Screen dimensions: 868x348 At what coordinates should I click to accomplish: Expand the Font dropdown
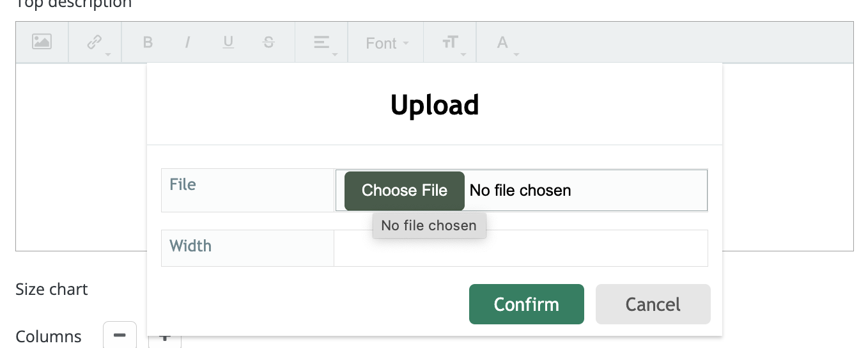pos(386,43)
